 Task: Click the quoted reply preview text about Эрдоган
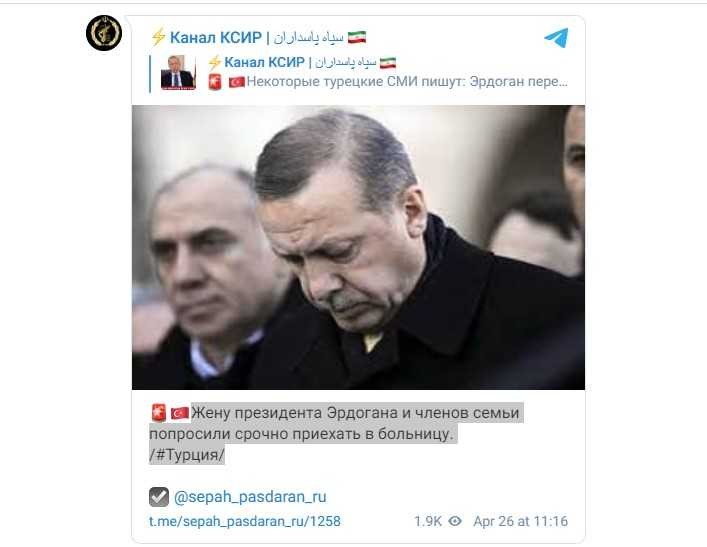pos(407,82)
